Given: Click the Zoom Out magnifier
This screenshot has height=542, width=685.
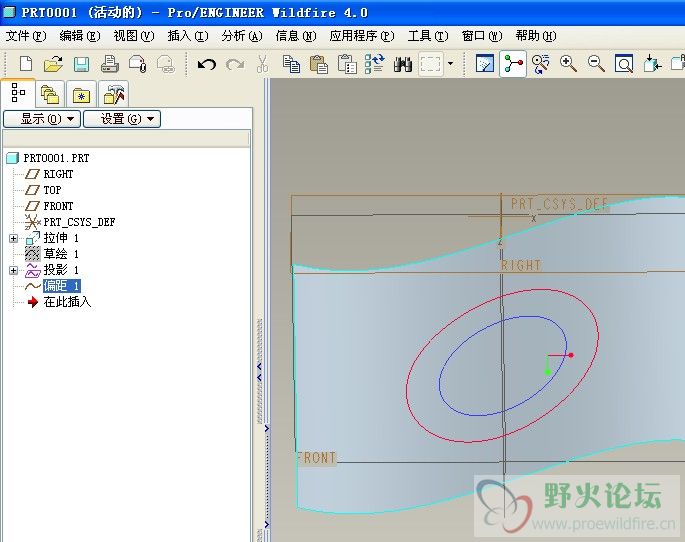Looking at the screenshot, I should [x=596, y=64].
